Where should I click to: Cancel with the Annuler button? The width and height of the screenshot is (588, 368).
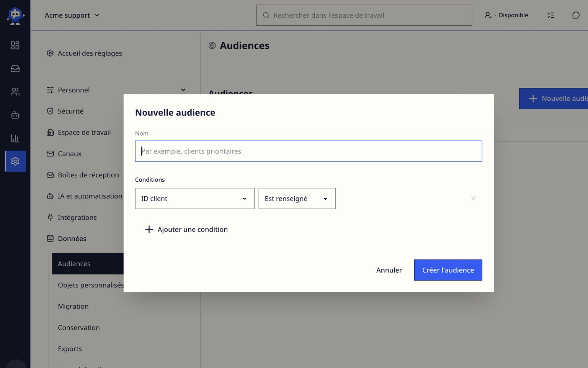(x=389, y=270)
